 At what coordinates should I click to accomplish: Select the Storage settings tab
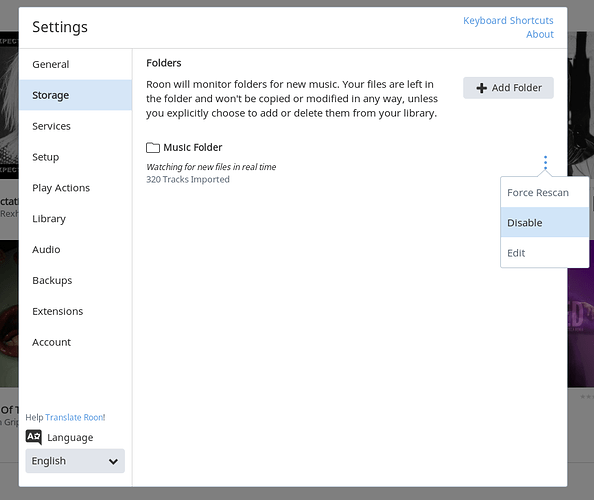75,95
